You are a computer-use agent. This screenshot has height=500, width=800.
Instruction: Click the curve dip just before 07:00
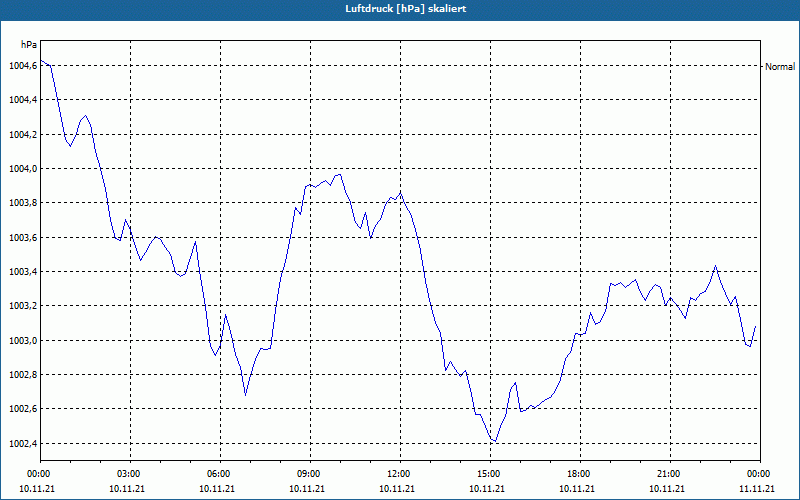[245, 395]
